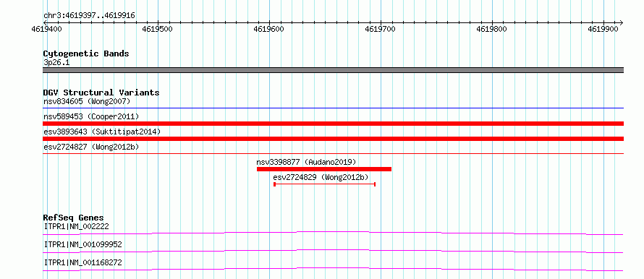644x279 pixels.
Task: Click the 3p26.1 cytogenetic band bar
Action: (x=333, y=70)
